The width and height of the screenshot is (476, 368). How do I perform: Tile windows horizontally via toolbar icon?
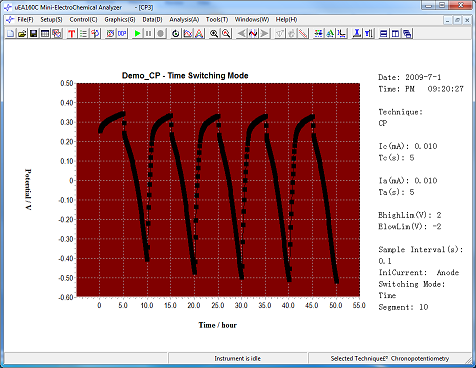[x=384, y=33]
